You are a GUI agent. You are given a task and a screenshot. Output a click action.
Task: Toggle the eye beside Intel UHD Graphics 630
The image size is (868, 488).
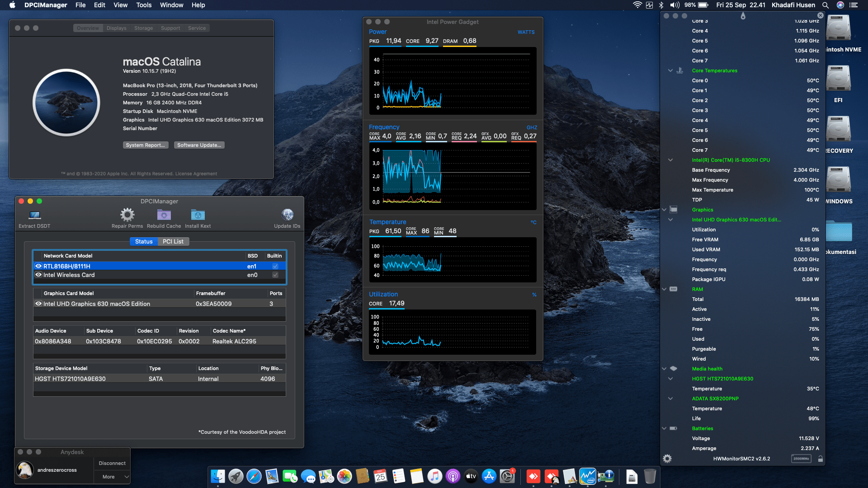[x=38, y=304]
